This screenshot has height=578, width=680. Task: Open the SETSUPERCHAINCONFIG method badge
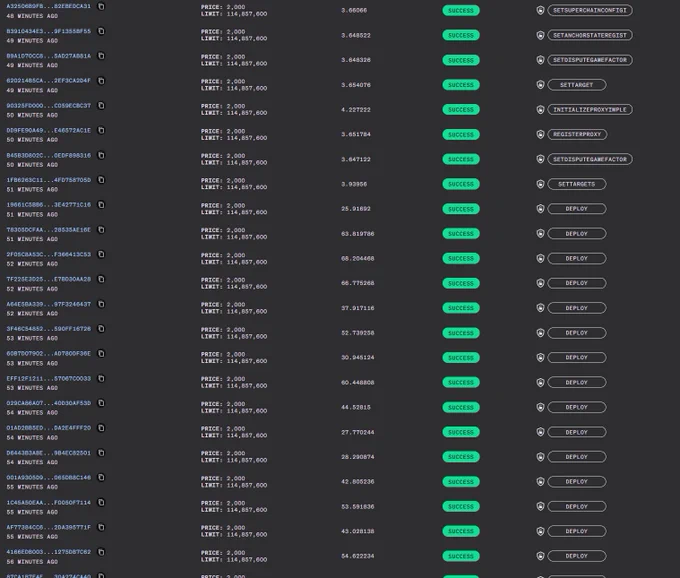click(x=590, y=10)
